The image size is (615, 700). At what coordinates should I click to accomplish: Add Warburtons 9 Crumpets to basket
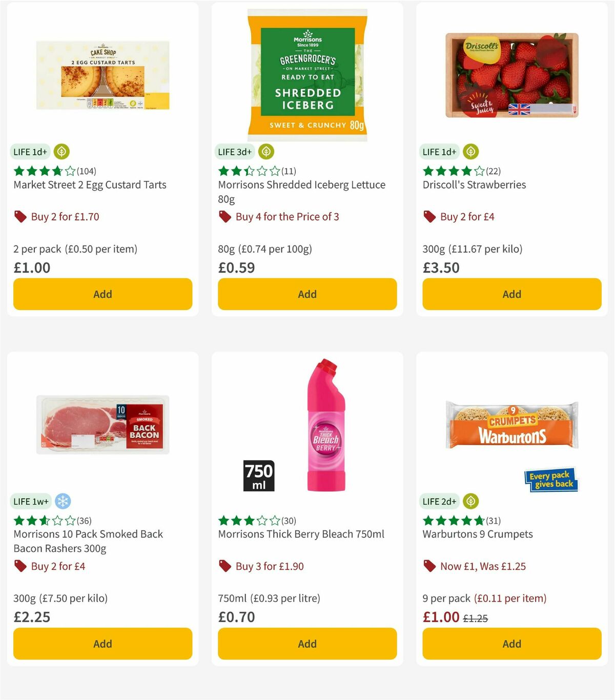point(511,644)
